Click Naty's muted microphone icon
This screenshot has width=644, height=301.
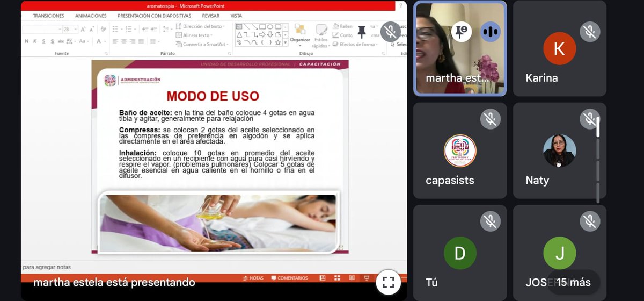coord(590,119)
